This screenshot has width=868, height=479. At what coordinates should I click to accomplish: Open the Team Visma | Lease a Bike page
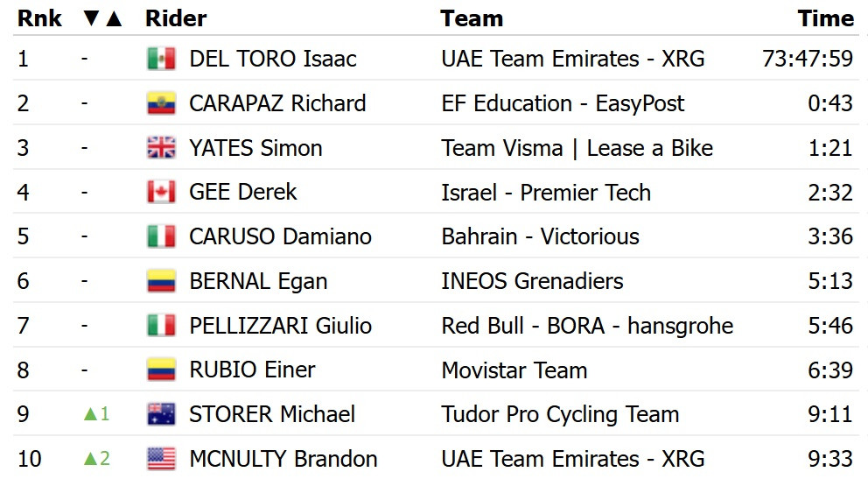[x=577, y=148]
